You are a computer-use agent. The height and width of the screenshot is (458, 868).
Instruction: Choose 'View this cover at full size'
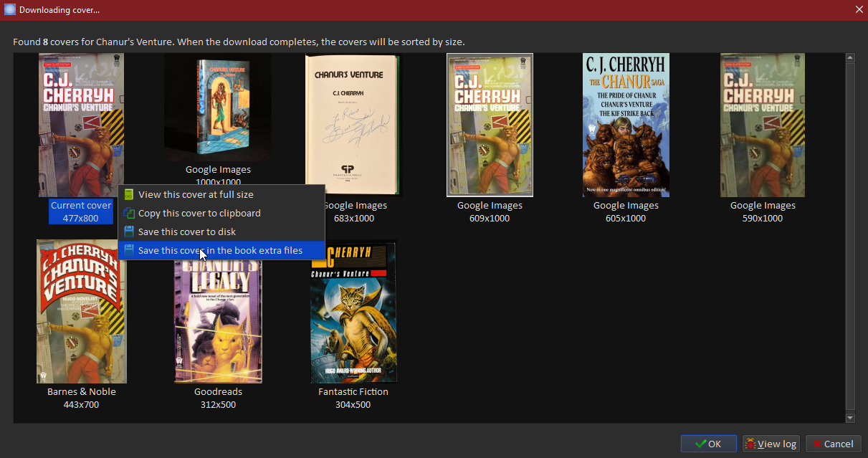221,194
